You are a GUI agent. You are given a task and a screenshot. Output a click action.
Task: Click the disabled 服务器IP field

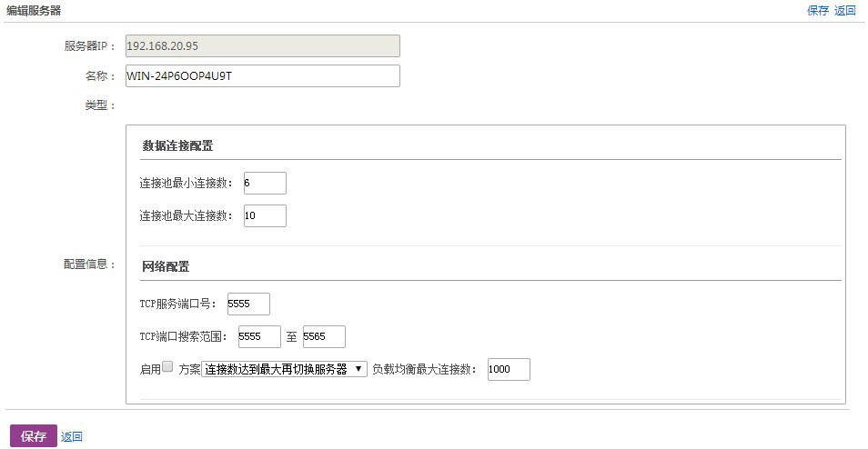click(262, 46)
